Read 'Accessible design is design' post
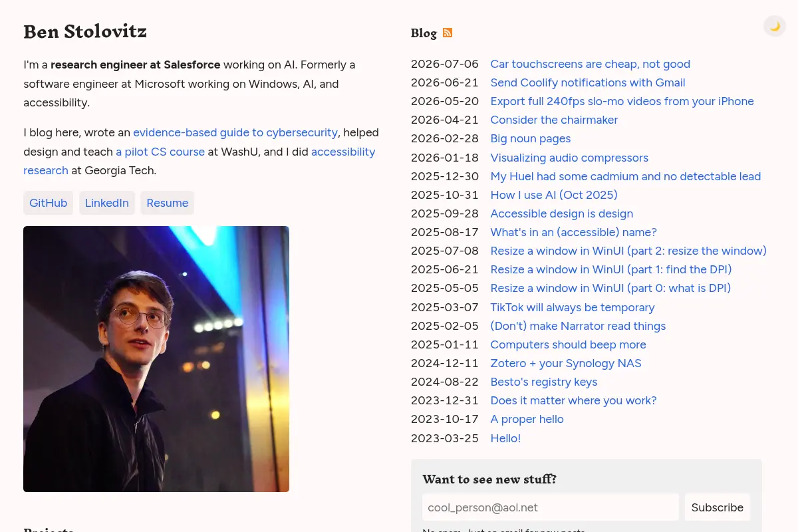Image resolution: width=798 pixels, height=532 pixels. point(562,213)
